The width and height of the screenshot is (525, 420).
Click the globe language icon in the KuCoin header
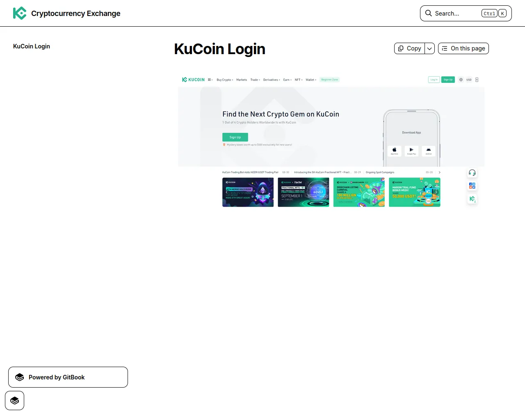461,80
